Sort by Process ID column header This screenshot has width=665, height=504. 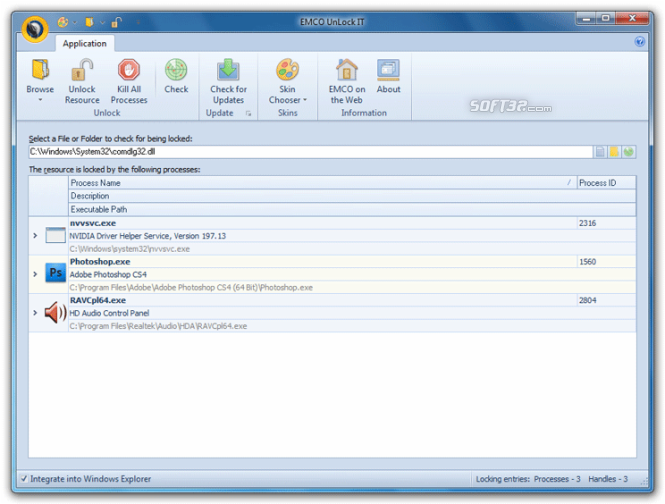coord(605,183)
